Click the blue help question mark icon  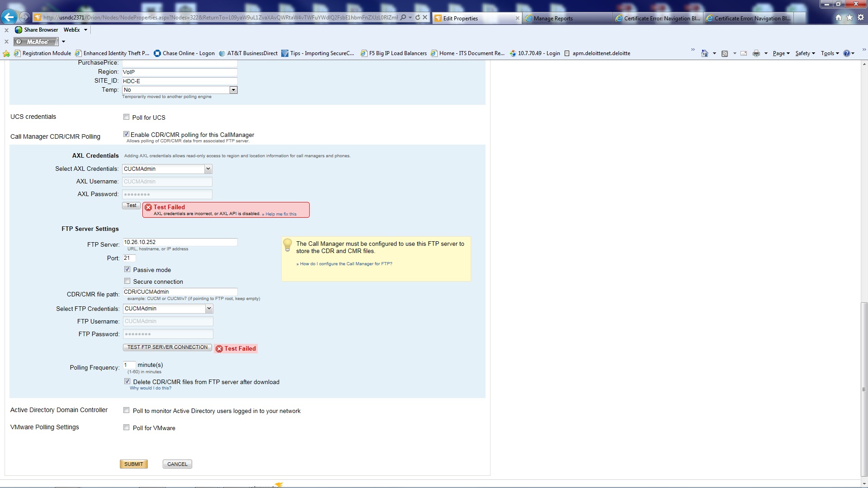click(846, 53)
